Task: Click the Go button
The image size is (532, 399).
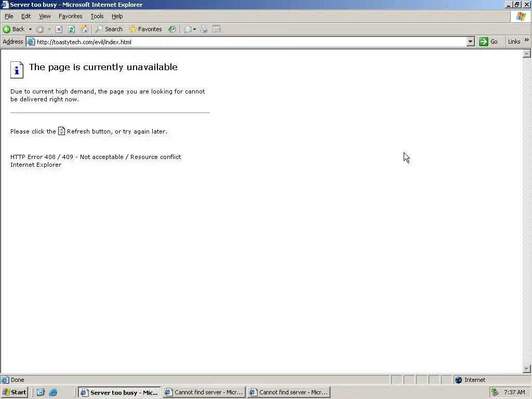Action: click(x=488, y=42)
